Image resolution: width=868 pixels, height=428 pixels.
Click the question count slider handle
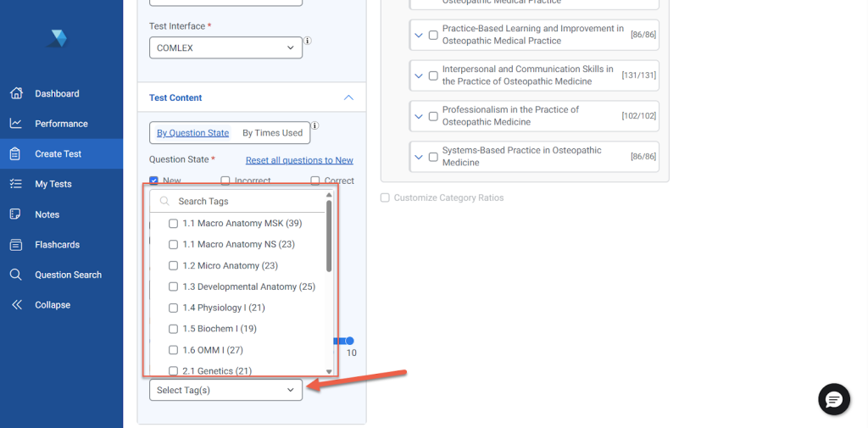349,341
